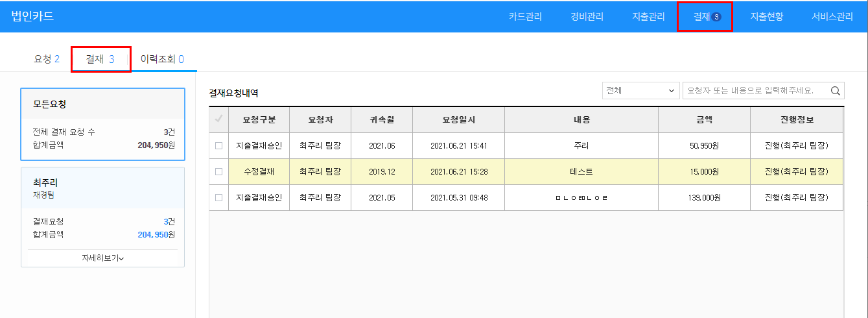Select the 결재 3 sub-tab
This screenshot has width=868, height=318.
click(100, 59)
